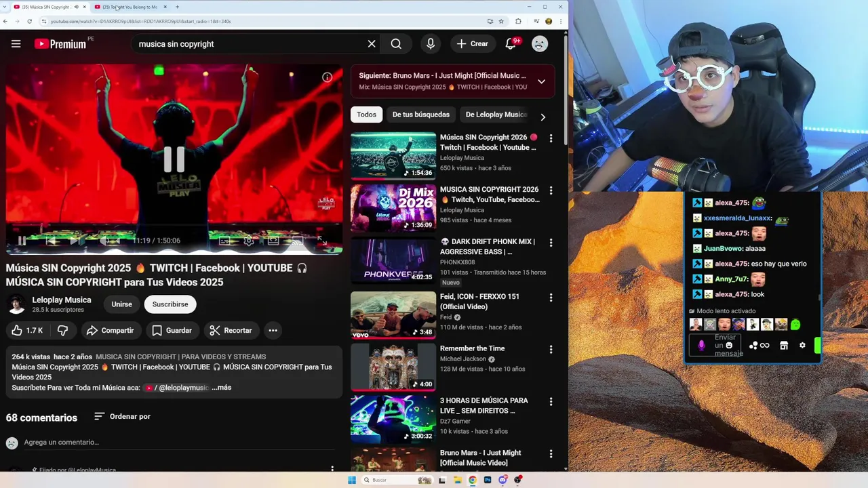Screen dimensions: 868x488
Task: Bookmark this page with the star
Action: pos(501,21)
